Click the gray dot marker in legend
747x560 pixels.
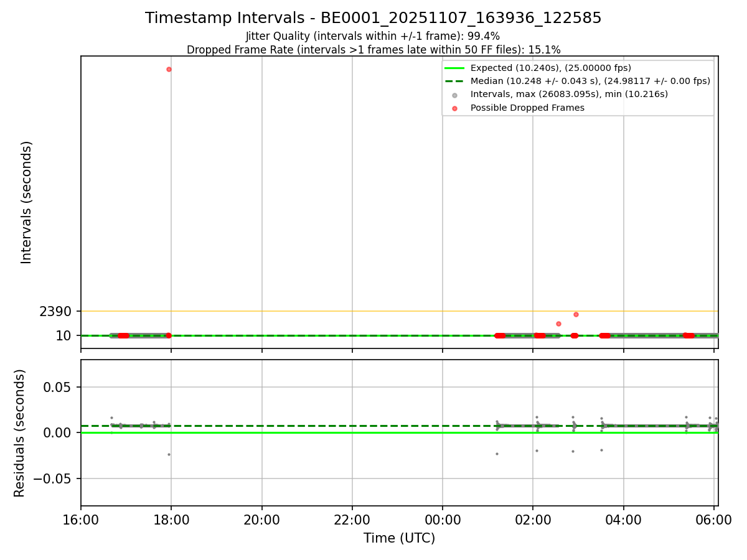pyautogui.click(x=454, y=95)
